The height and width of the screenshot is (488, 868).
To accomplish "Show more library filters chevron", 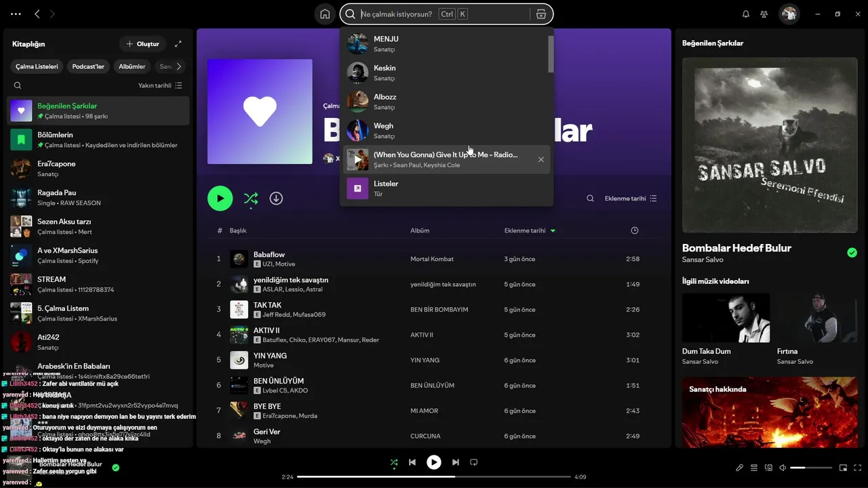I will [x=179, y=66].
